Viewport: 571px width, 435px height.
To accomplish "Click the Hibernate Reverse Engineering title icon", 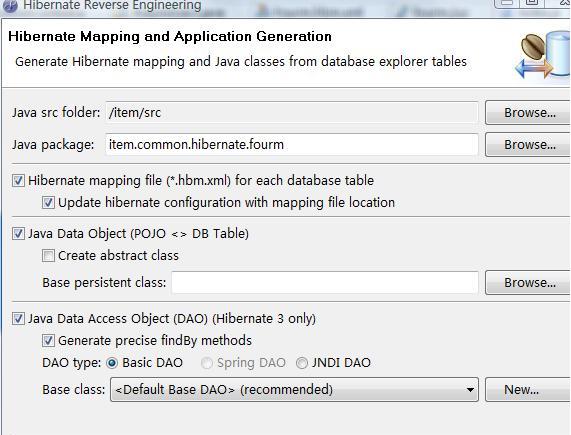I will (x=9, y=6).
